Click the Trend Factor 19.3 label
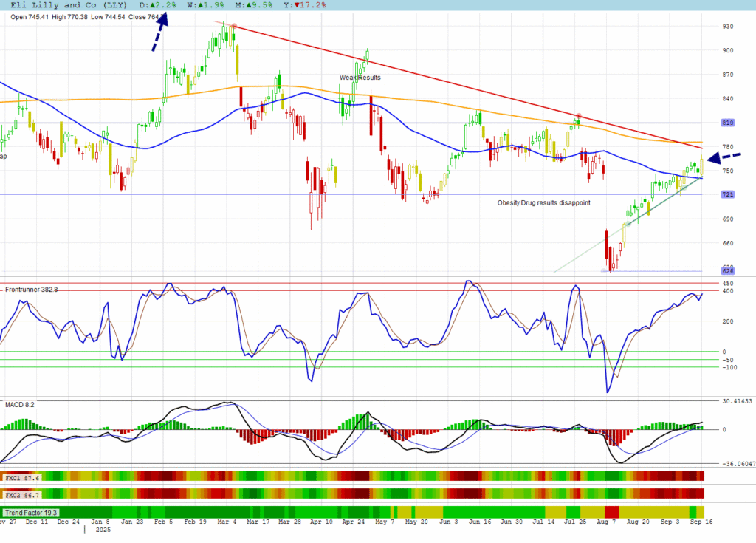This screenshot has width=756, height=543. [31, 513]
